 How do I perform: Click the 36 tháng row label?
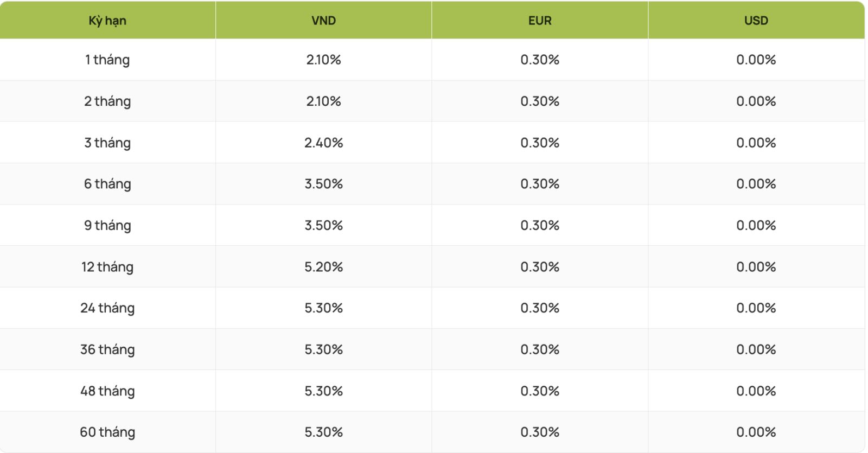click(x=107, y=349)
